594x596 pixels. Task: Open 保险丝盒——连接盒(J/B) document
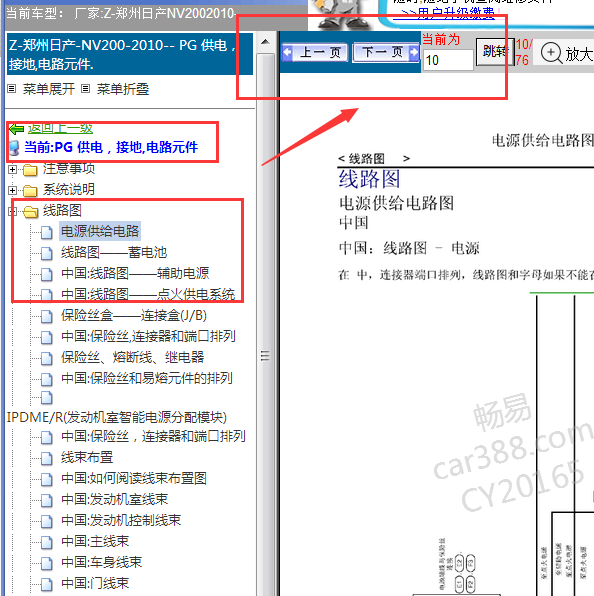click(x=134, y=315)
